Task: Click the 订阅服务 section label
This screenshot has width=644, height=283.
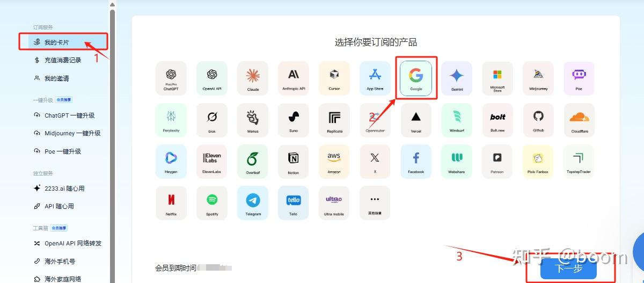Action: 43,27
